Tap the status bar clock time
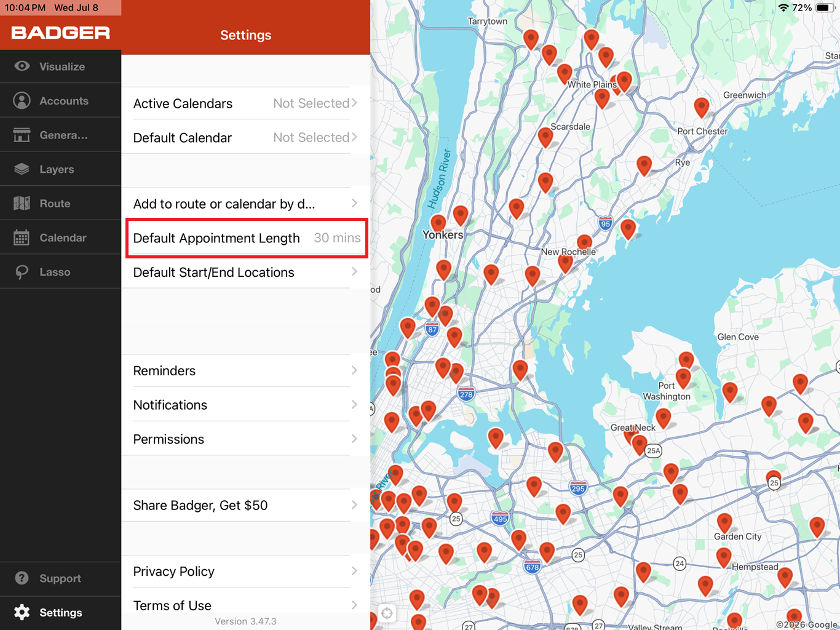The width and height of the screenshot is (840, 630). pyautogui.click(x=25, y=7)
